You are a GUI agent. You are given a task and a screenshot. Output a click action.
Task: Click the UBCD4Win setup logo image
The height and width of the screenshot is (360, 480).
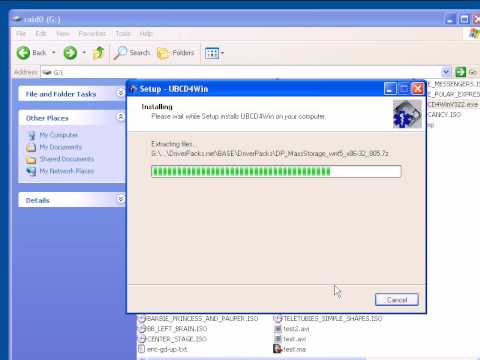(407, 114)
